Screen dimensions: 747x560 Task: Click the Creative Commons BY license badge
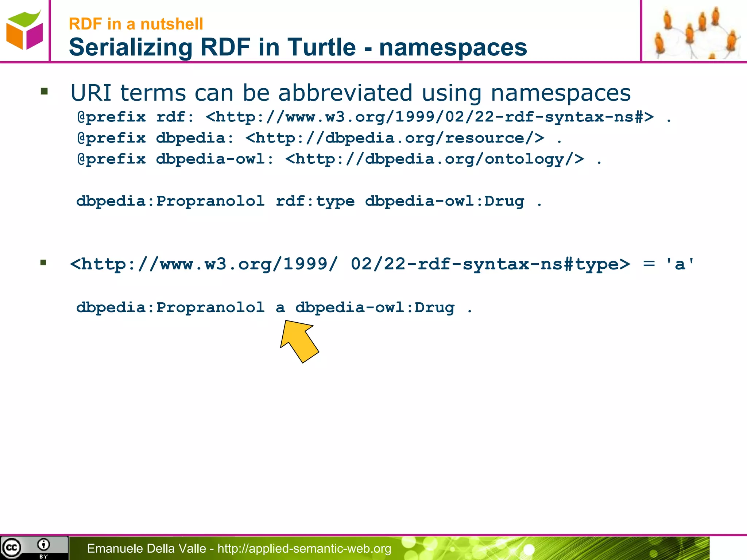point(34,548)
